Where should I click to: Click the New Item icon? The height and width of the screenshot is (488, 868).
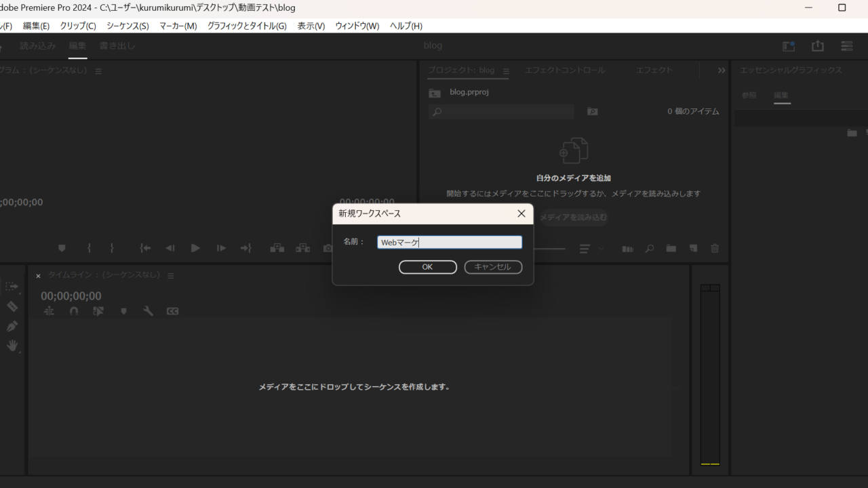[x=693, y=249]
